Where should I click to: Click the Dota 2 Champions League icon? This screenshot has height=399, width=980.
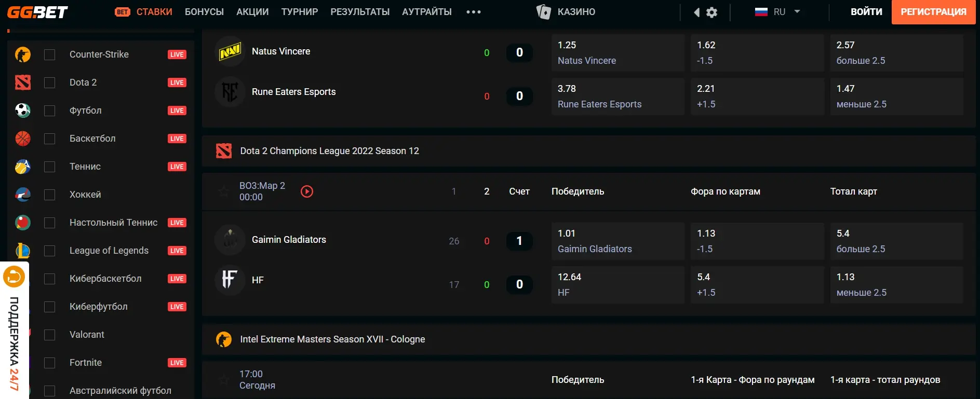pyautogui.click(x=224, y=151)
